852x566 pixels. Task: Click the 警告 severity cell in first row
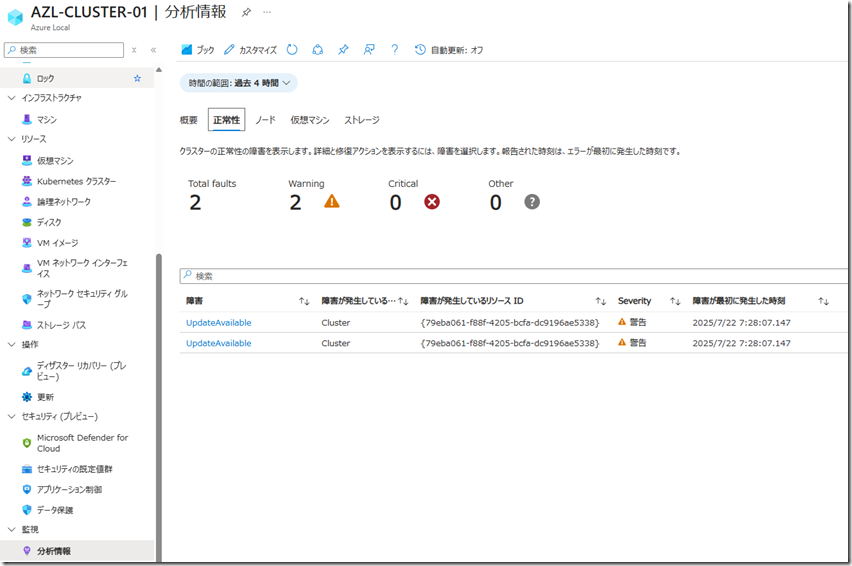tap(632, 322)
